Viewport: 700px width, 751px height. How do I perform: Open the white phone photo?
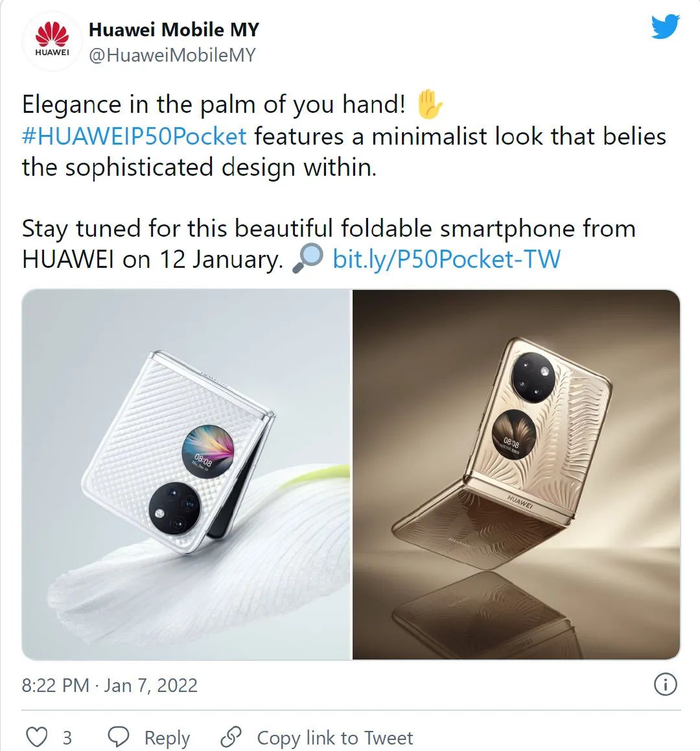186,475
